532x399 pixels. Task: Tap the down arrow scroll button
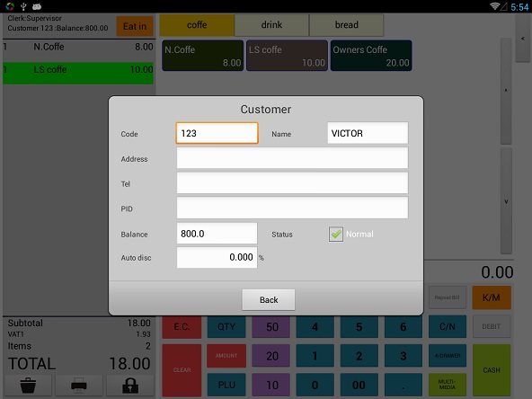point(506,201)
